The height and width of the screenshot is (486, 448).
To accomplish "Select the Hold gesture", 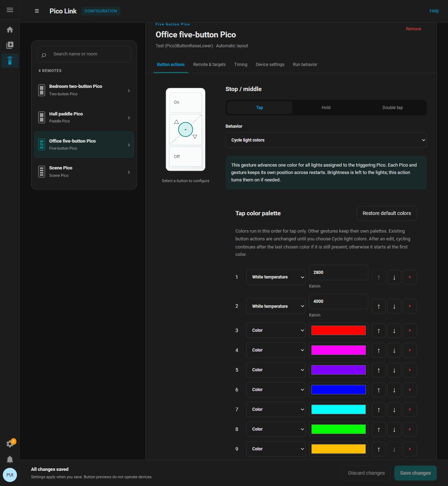I will point(326,108).
